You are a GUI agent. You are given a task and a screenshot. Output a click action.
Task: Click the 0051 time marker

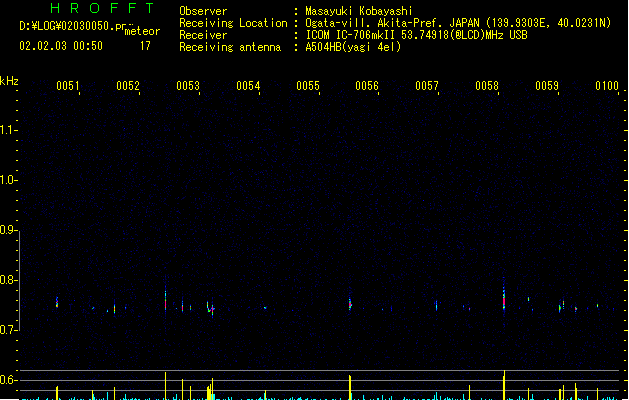pyautogui.click(x=68, y=86)
